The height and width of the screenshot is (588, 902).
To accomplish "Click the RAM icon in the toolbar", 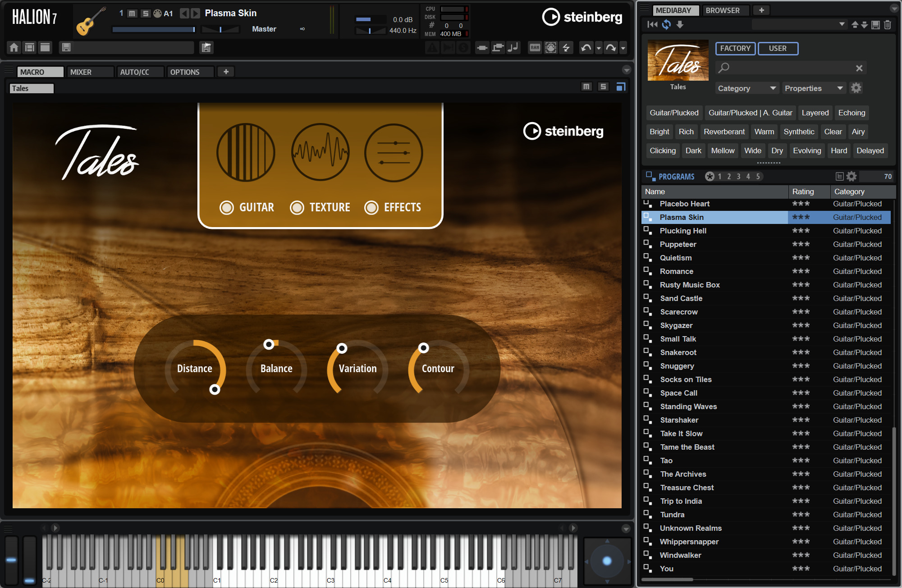I will point(535,47).
